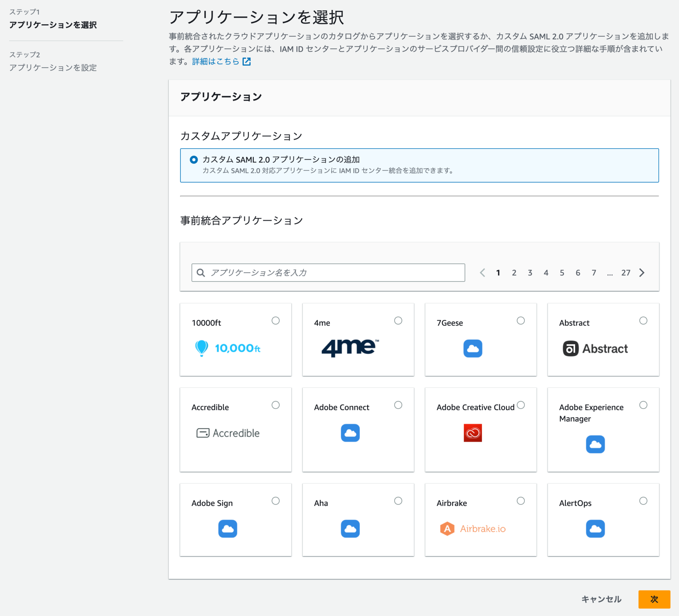Click the search magnifier icon
This screenshot has height=616, width=679.
coord(201,273)
